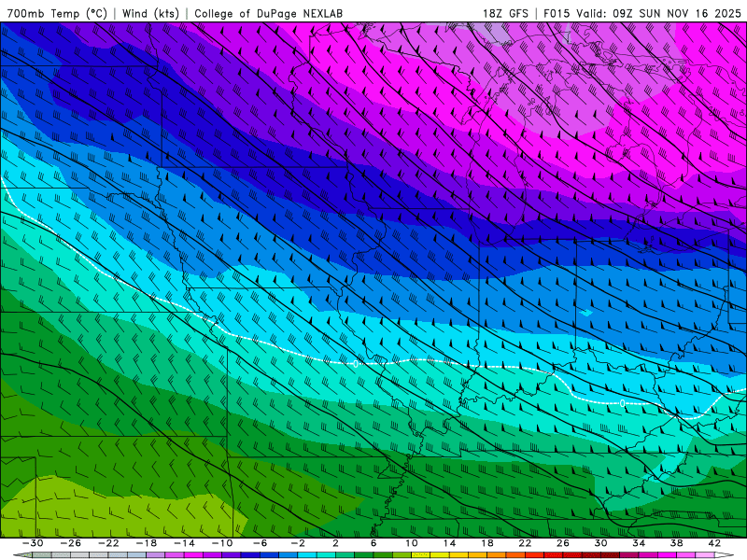Click the -22 value on the color scale
This screenshot has width=747, height=560.
(x=108, y=543)
